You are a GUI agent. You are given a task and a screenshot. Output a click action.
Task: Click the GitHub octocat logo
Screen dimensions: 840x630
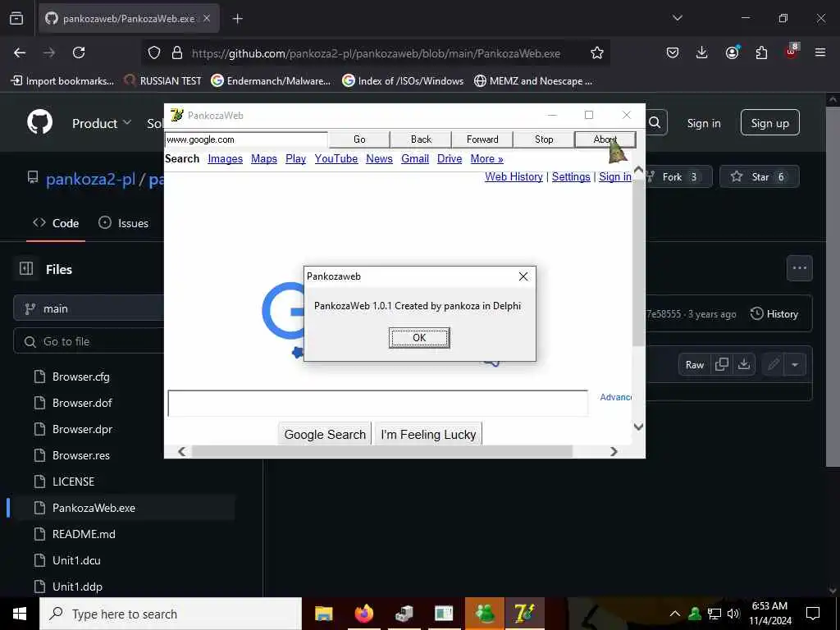point(40,123)
